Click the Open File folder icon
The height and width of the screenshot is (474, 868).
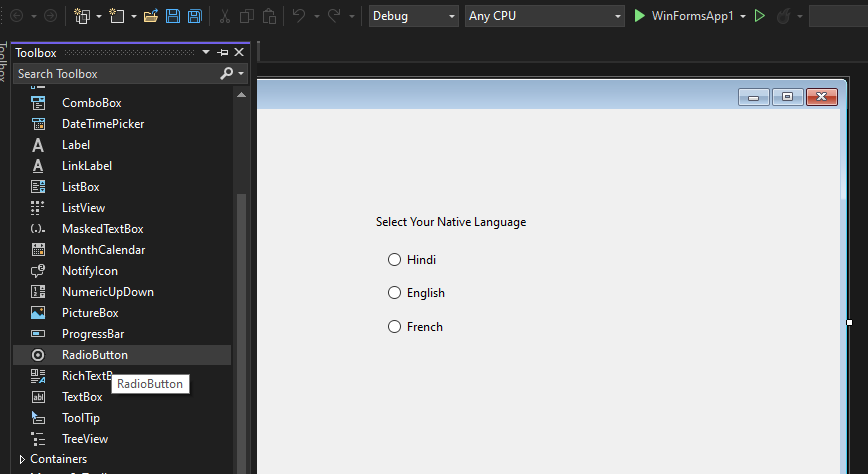[x=151, y=17]
